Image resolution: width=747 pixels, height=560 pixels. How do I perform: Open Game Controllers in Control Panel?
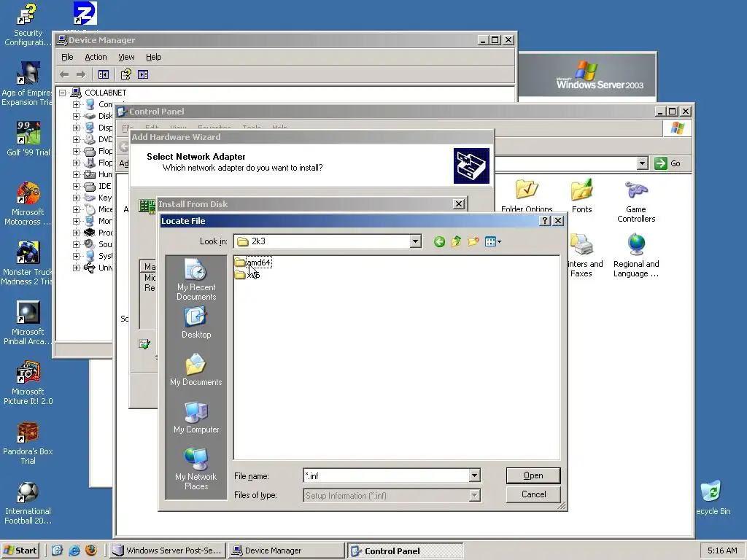pyautogui.click(x=636, y=201)
